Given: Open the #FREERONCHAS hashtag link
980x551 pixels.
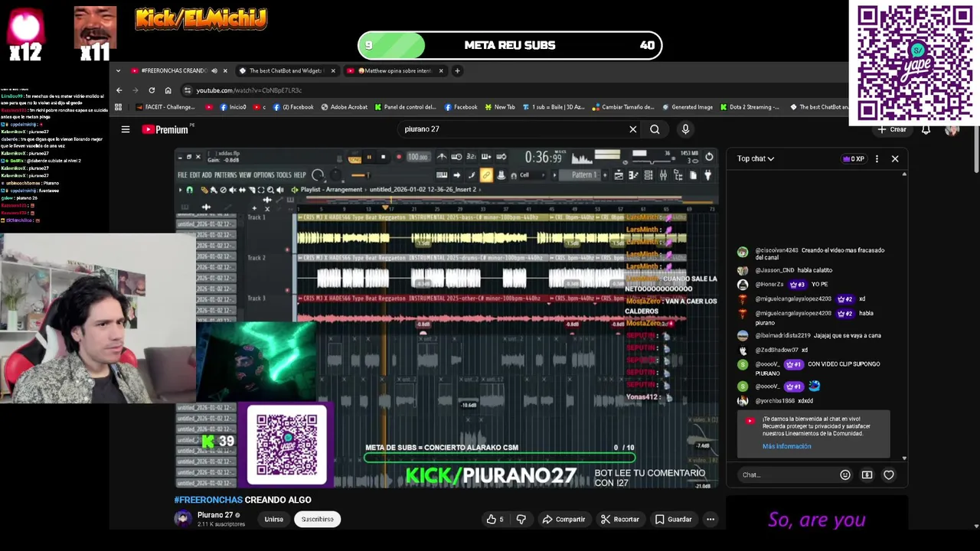Looking at the screenshot, I should tap(208, 500).
